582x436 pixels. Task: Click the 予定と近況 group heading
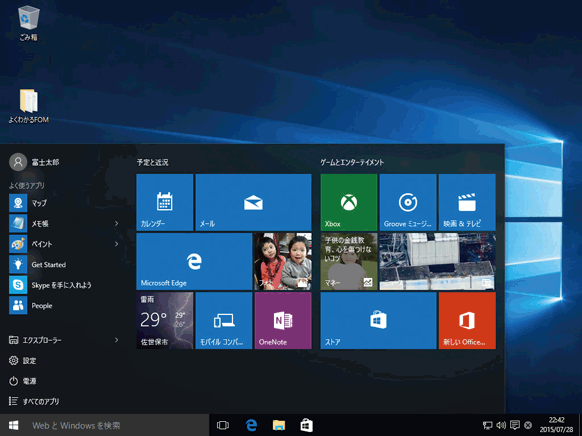pos(153,162)
